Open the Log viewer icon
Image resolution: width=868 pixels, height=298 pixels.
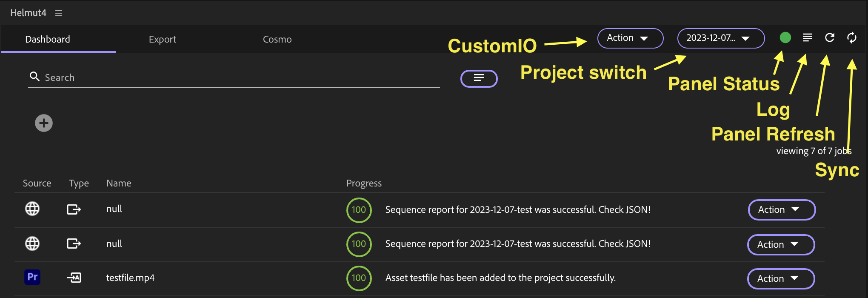point(807,38)
